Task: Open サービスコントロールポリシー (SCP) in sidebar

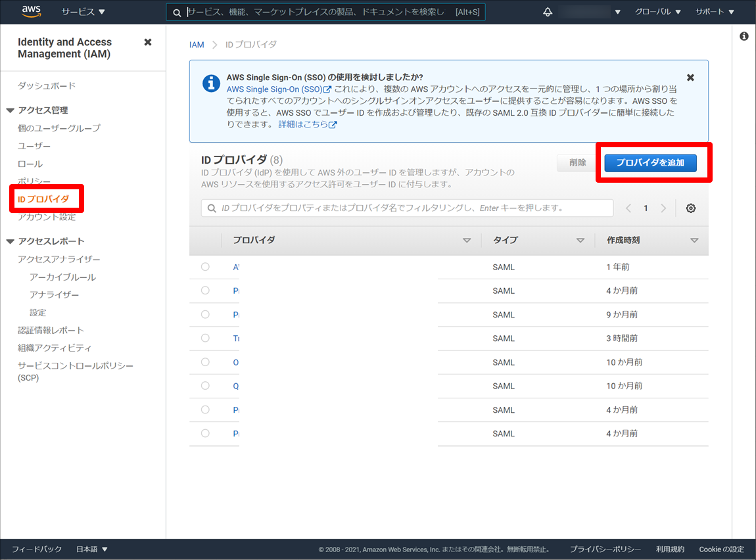Action: 75,371
